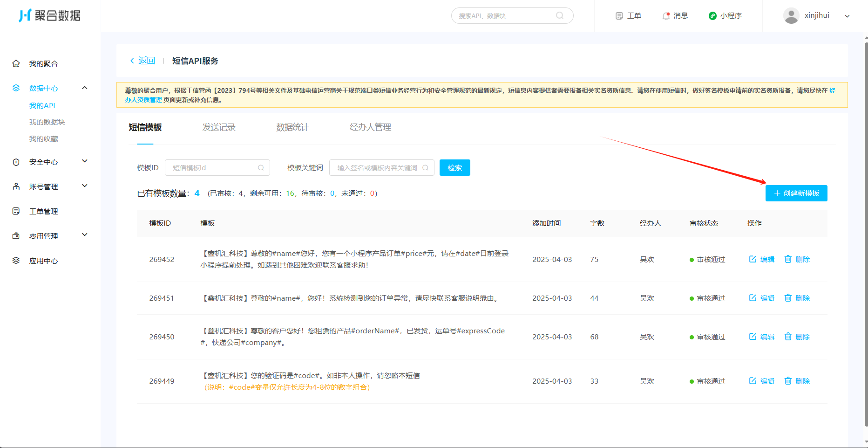Go to 我的聚合 in sidebar
The image size is (868, 448).
tap(43, 63)
